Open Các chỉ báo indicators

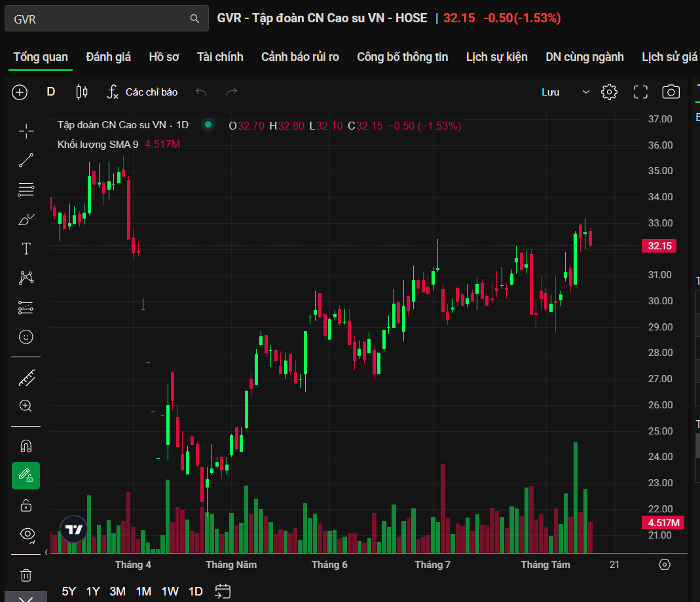142,92
